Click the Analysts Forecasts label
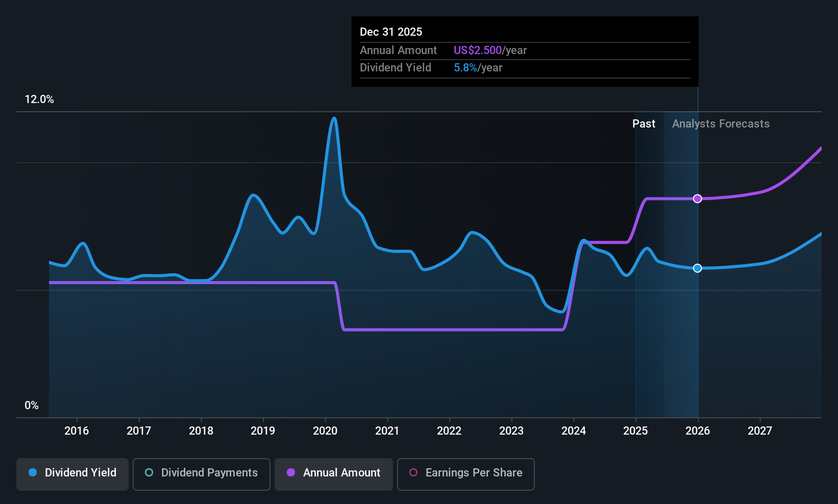This screenshot has height=504, width=838. point(721,124)
